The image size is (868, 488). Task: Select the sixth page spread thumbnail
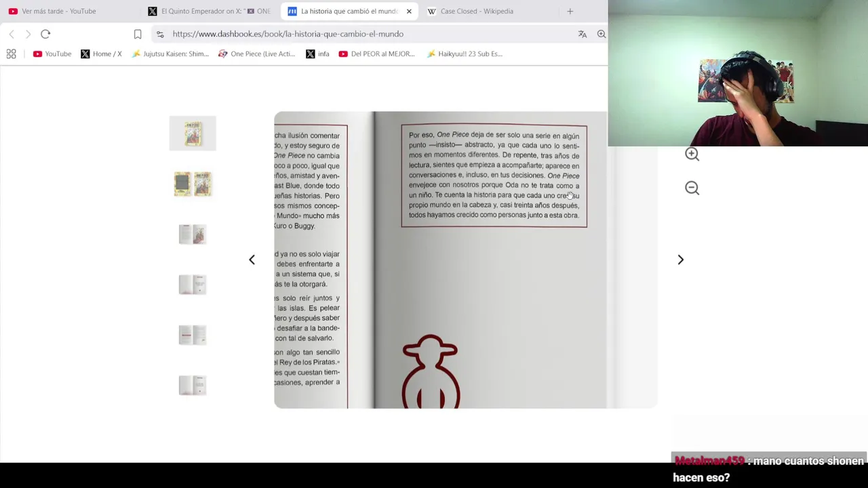pos(193,385)
